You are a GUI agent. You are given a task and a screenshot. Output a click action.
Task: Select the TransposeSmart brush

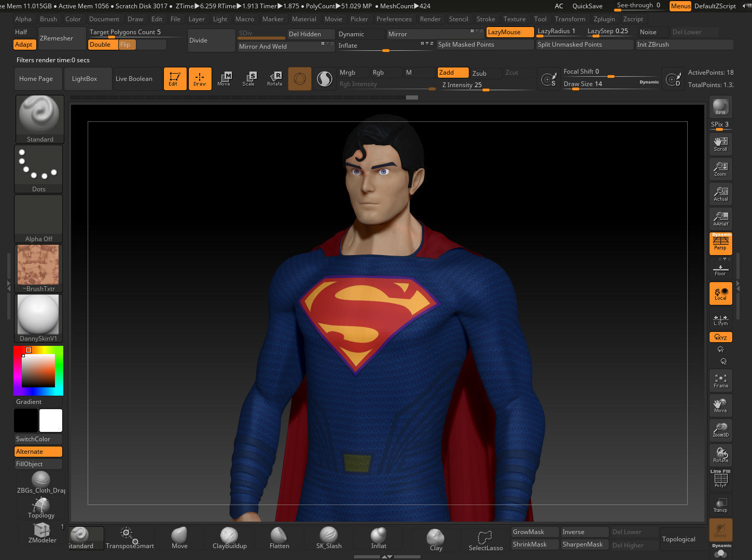click(x=130, y=538)
